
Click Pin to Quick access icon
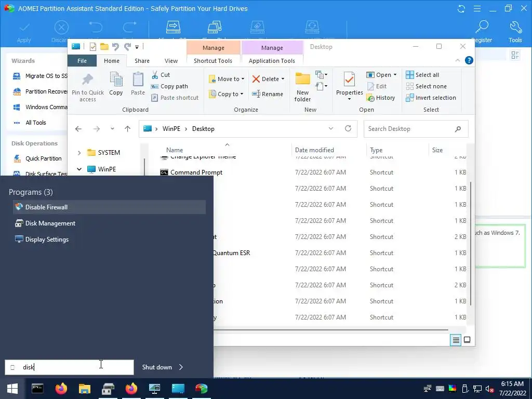[87, 80]
